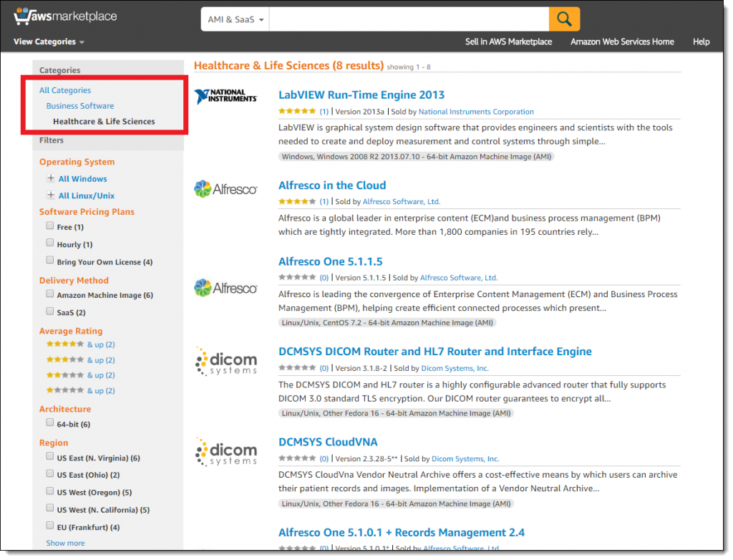
Task: Check Amazon Machine Image (6) delivery filter
Action: pos(50,294)
